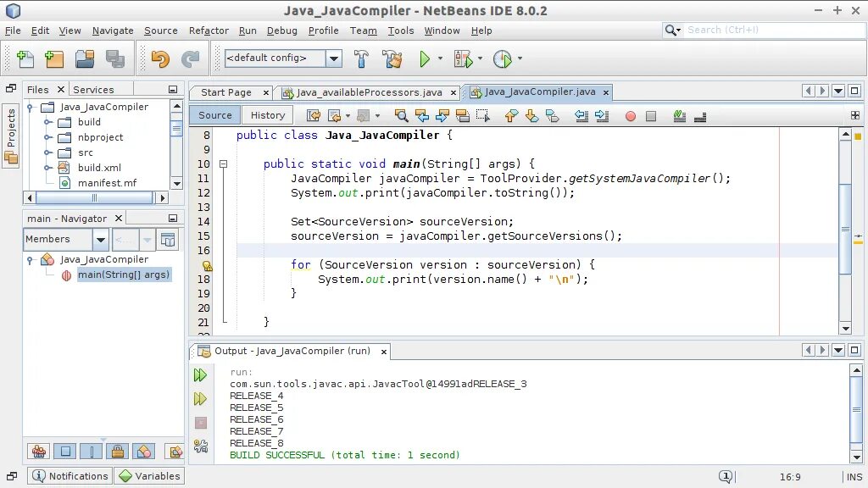868x488 pixels.
Task: Switch to the Services tab
Action: 93,90
